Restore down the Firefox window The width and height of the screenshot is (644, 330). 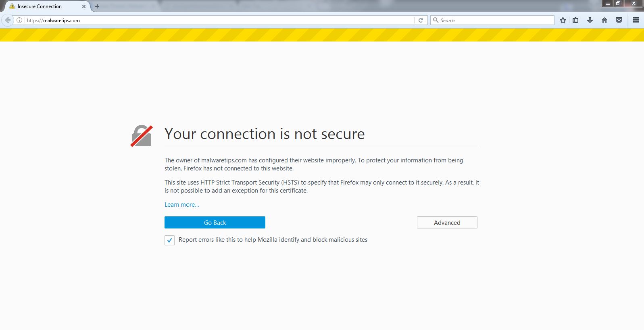point(618,3)
